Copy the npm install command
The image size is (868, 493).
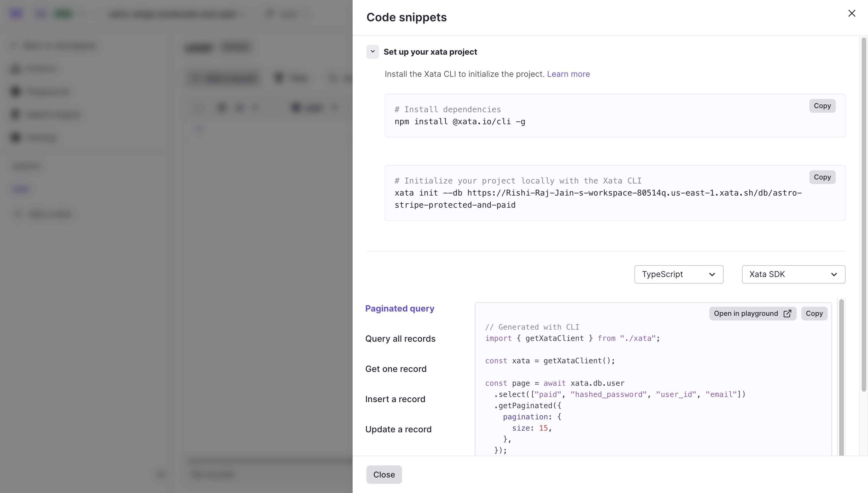822,106
